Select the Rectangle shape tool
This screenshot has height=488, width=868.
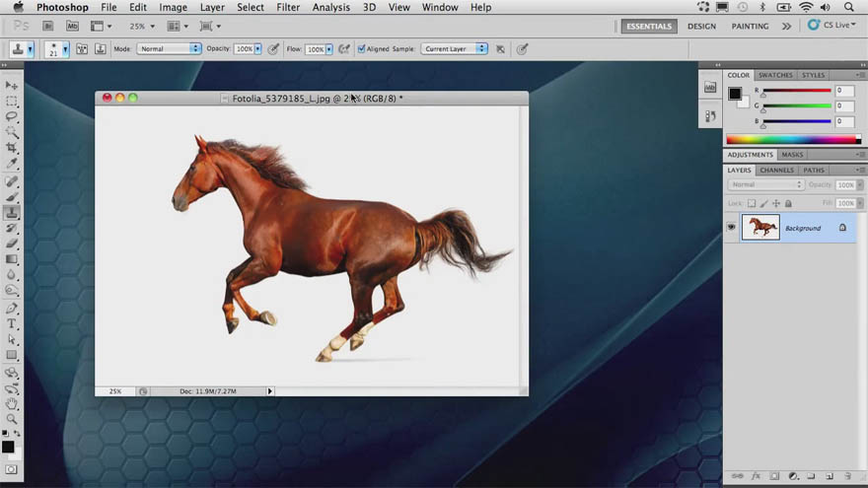click(x=12, y=355)
